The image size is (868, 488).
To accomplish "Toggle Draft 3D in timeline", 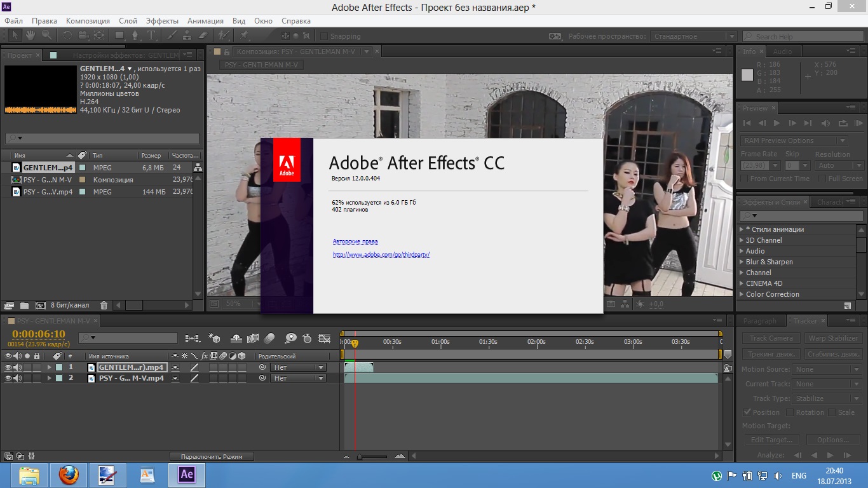I will point(215,339).
